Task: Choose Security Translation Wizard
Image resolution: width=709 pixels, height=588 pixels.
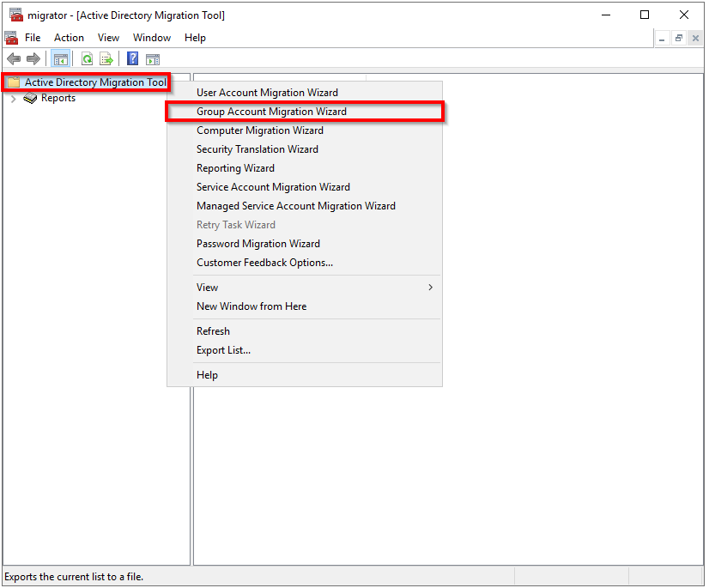Action: tap(305, 149)
